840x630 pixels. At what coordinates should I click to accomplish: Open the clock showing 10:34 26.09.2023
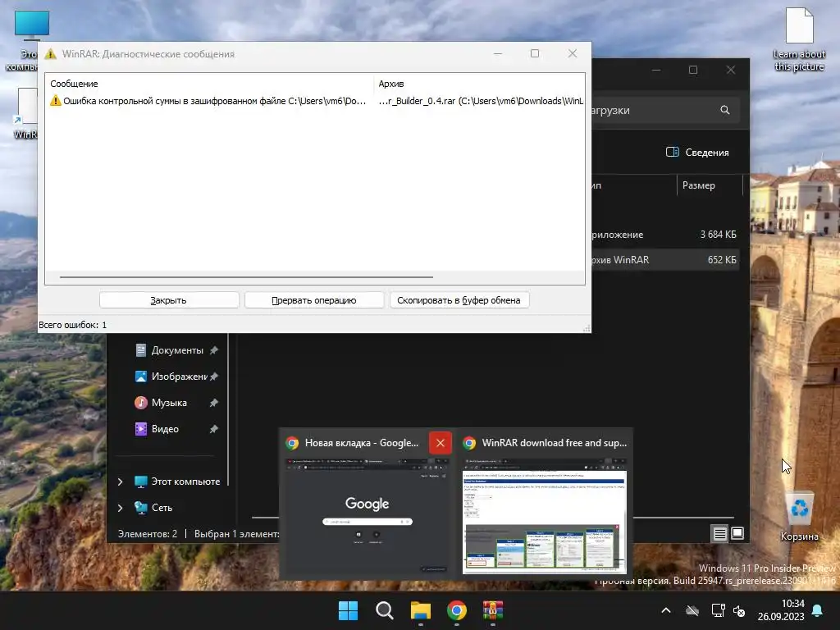click(781, 610)
